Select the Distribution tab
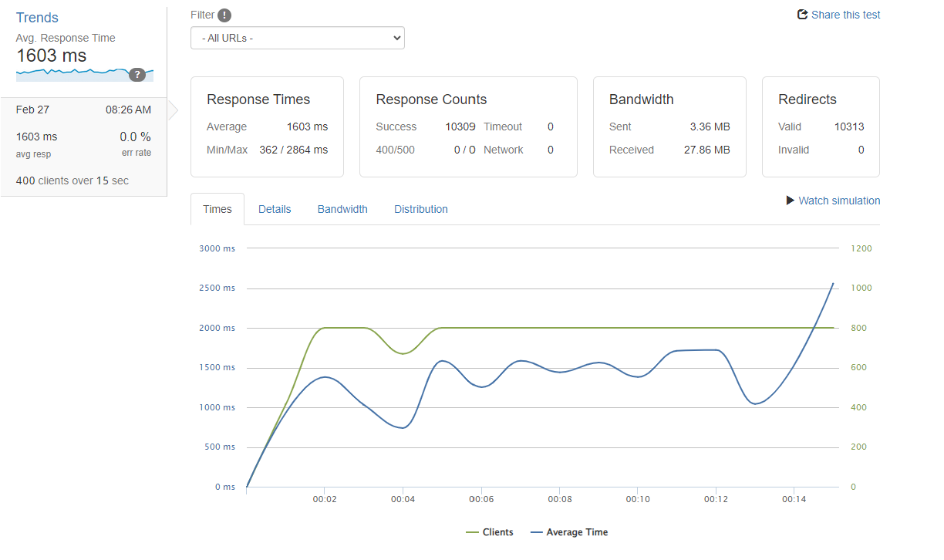 pos(420,209)
